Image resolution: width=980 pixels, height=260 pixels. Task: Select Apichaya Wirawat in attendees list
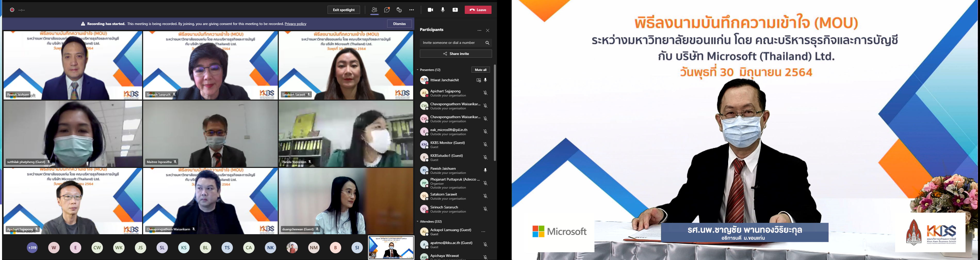click(454, 257)
